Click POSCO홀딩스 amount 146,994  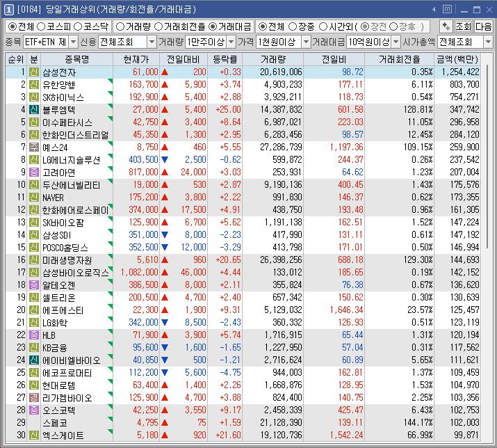point(464,247)
